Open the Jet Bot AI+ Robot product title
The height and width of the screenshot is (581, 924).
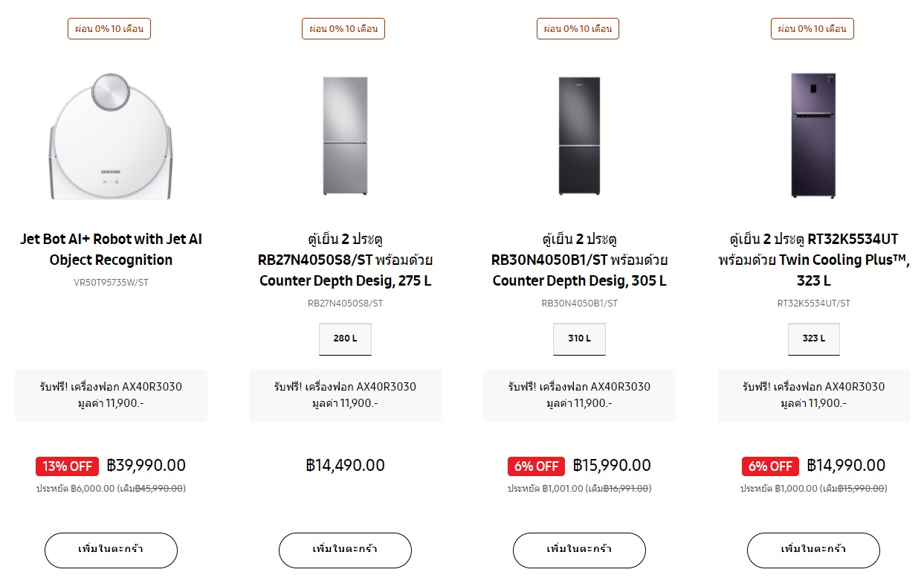(111, 250)
